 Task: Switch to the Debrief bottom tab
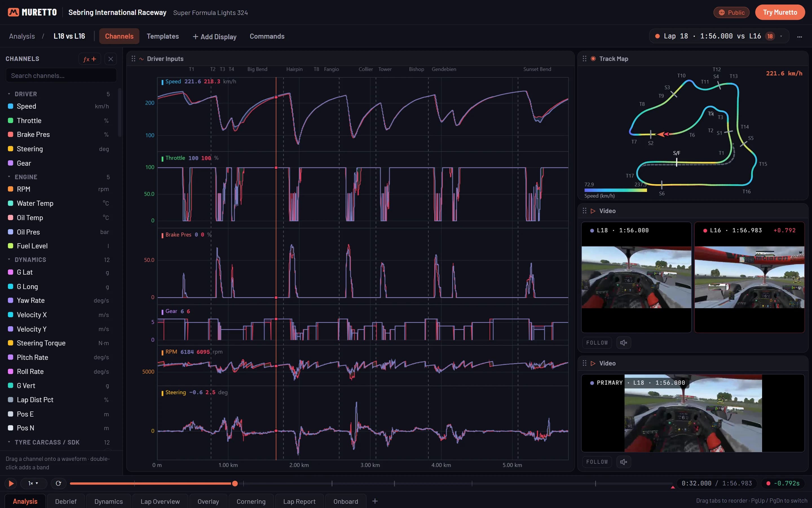tap(66, 501)
